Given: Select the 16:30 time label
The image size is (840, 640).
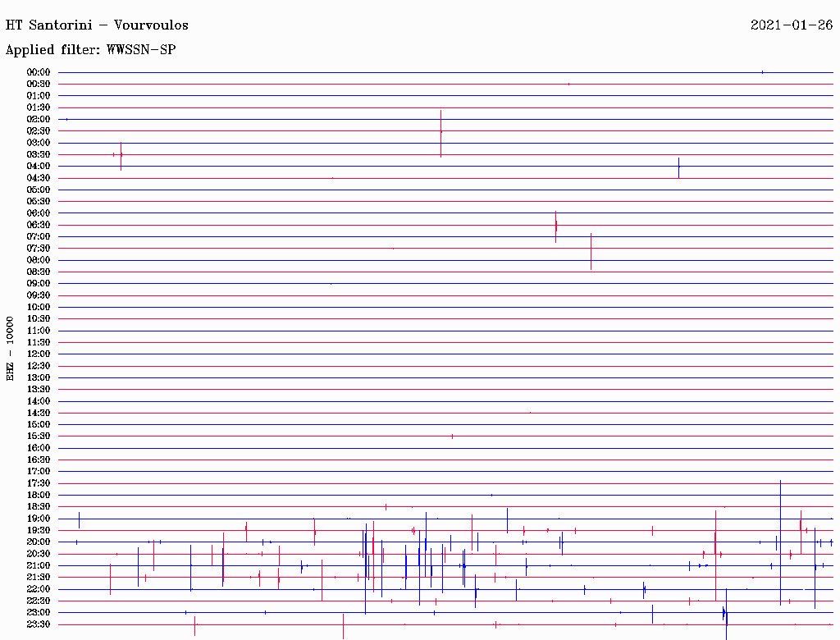Looking at the screenshot, I should tap(39, 459).
